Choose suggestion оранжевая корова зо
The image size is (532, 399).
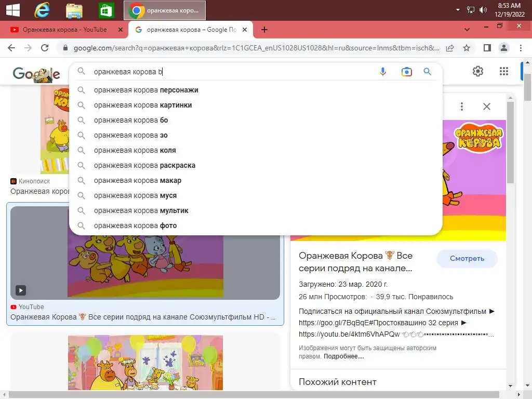[256, 135]
